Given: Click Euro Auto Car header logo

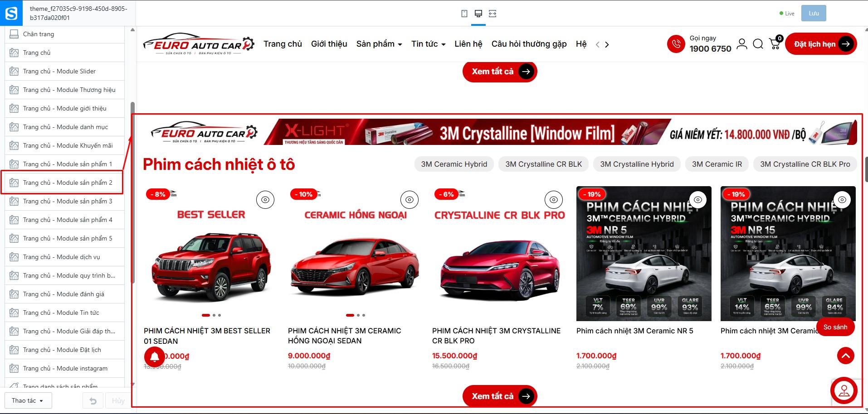Looking at the screenshot, I should pos(199,44).
